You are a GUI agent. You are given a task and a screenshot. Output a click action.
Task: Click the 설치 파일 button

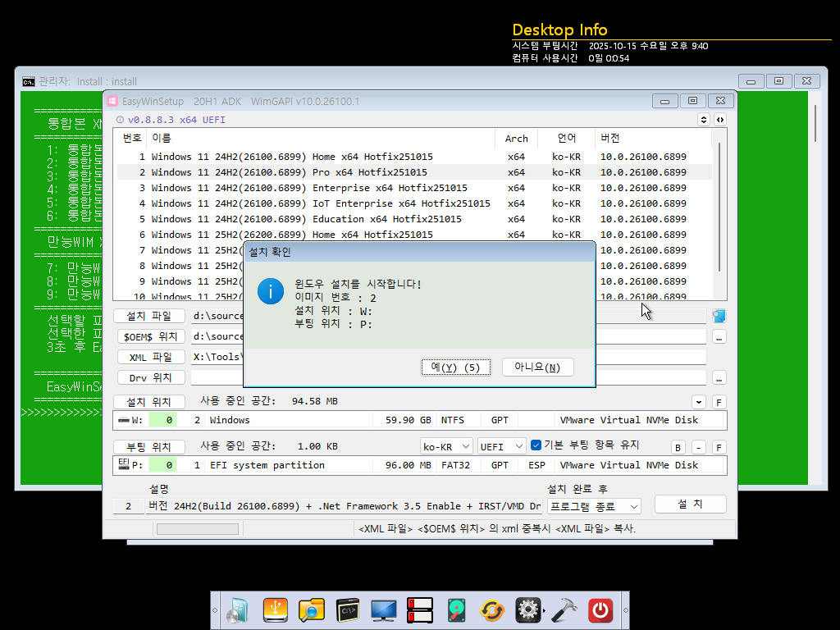click(x=149, y=316)
